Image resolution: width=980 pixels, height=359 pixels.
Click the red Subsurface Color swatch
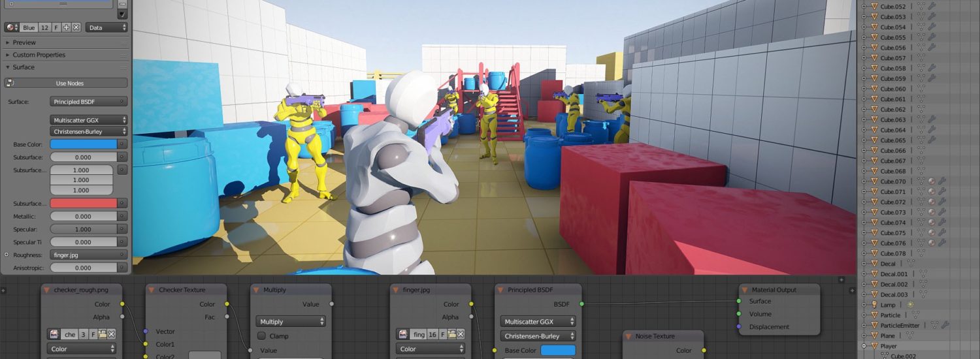tap(83, 203)
